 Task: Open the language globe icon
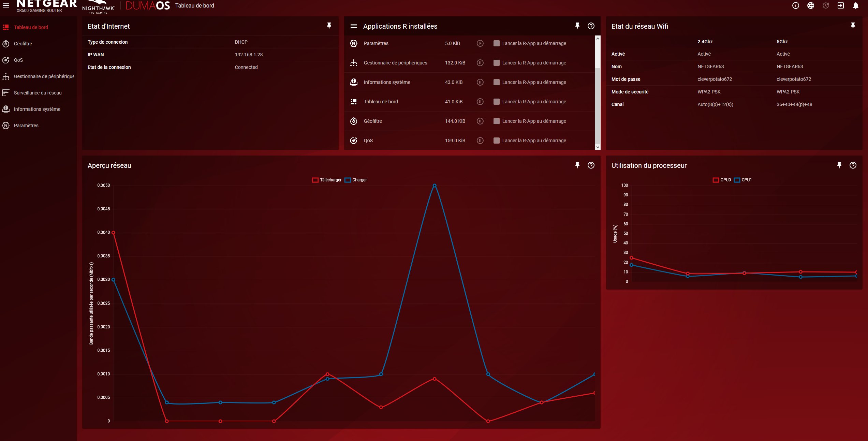[810, 5]
